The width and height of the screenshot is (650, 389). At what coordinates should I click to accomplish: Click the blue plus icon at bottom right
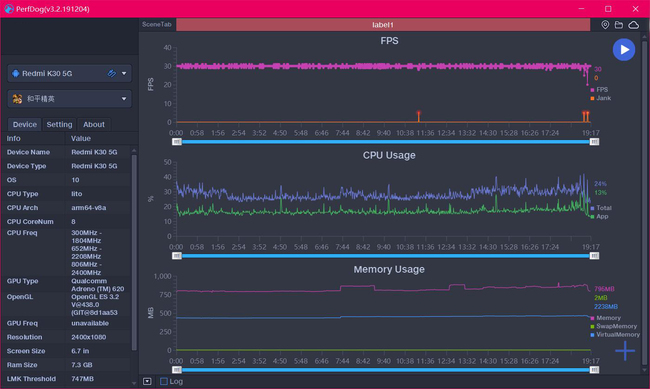625,351
